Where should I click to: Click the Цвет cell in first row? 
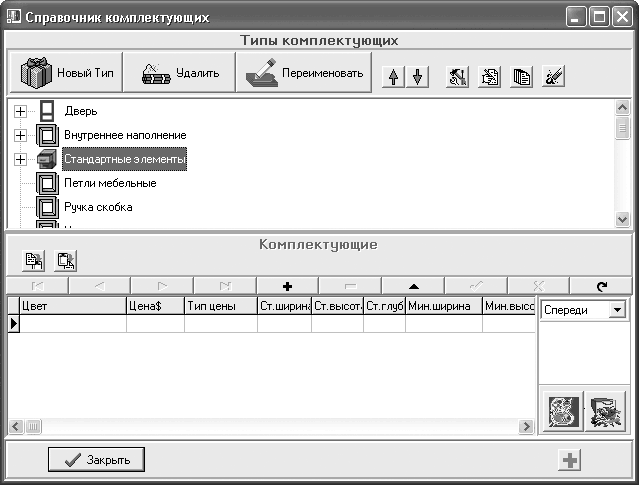point(73,324)
